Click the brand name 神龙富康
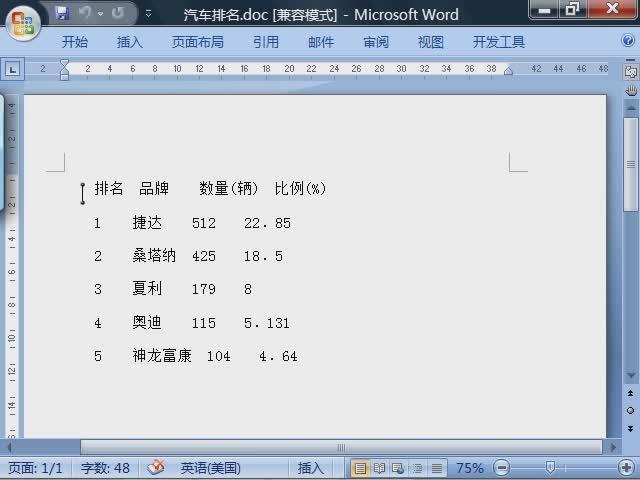This screenshot has height=480, width=640. 162,356
